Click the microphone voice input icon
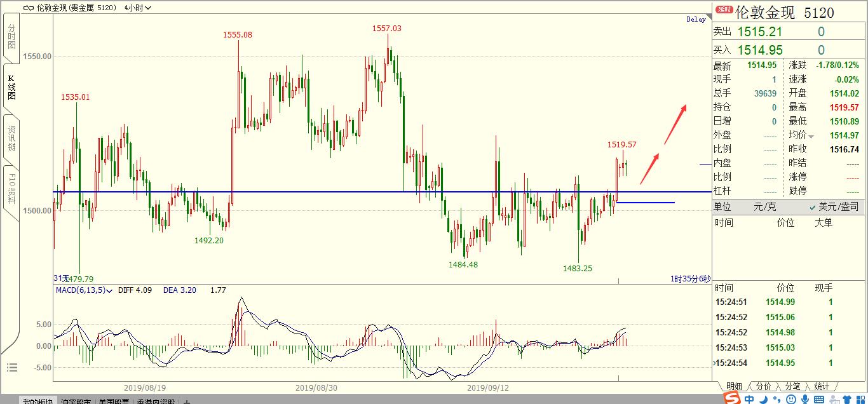The height and width of the screenshot is (404, 868). (x=805, y=399)
